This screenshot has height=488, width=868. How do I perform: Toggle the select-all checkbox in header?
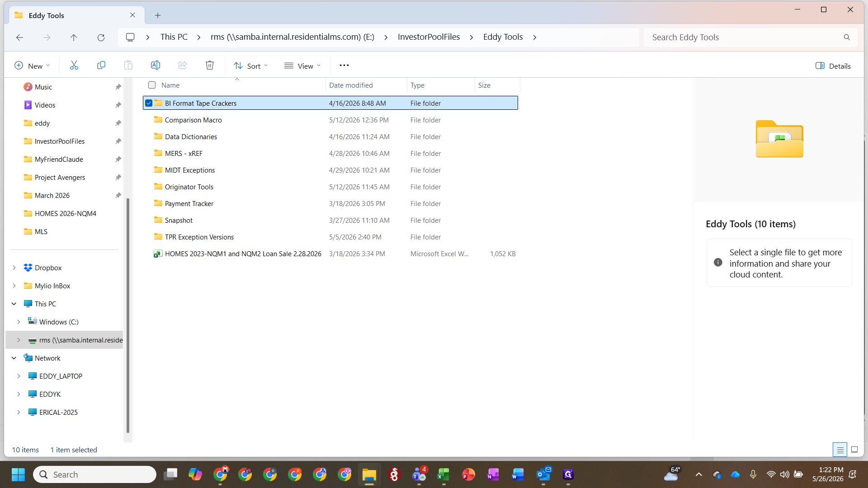pos(152,85)
